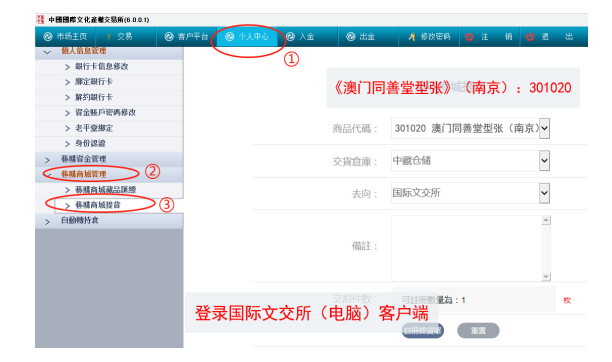Click the 注册提货单 submit button
Screen dimensions: 612x362
(423, 331)
